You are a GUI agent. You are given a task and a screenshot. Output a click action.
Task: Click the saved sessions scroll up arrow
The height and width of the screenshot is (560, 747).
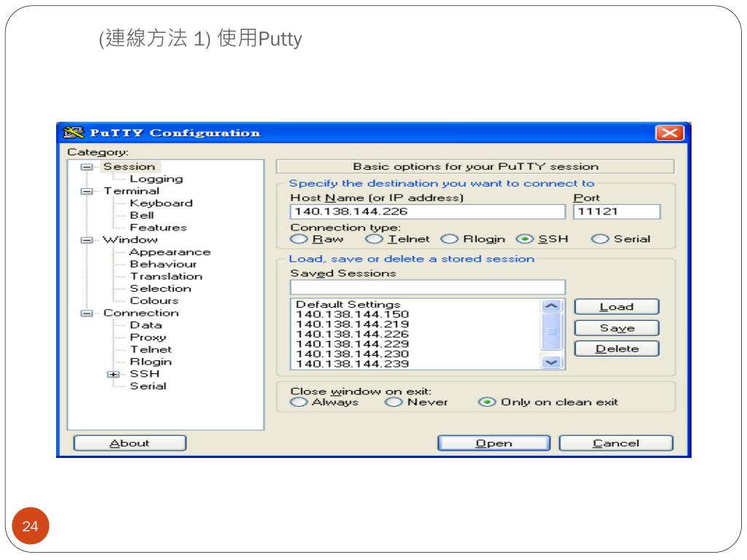[x=551, y=306]
